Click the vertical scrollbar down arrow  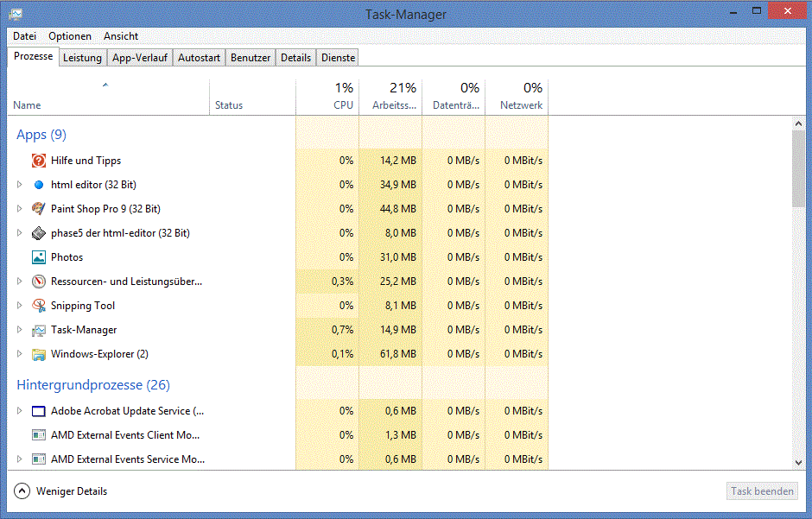(798, 463)
